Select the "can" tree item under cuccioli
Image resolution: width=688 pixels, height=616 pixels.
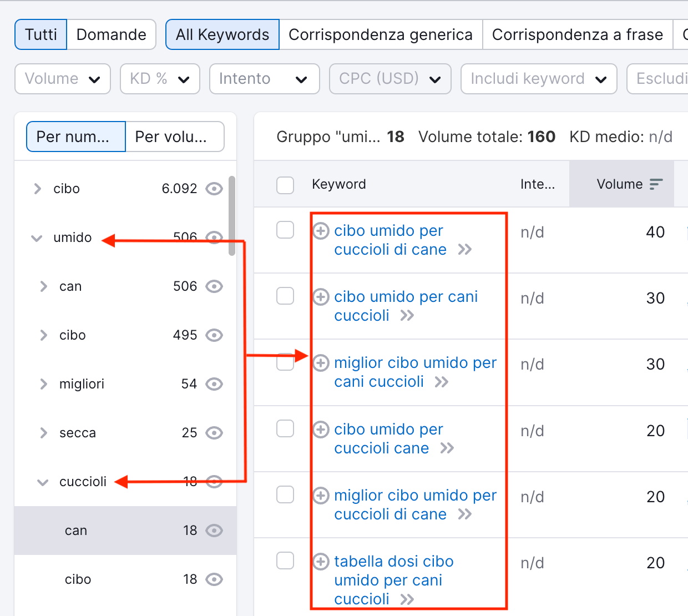coord(76,531)
